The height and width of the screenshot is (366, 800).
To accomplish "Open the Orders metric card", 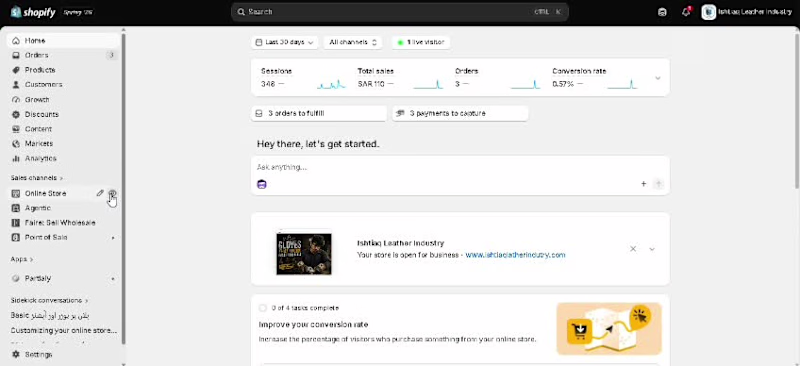I will click(497, 78).
